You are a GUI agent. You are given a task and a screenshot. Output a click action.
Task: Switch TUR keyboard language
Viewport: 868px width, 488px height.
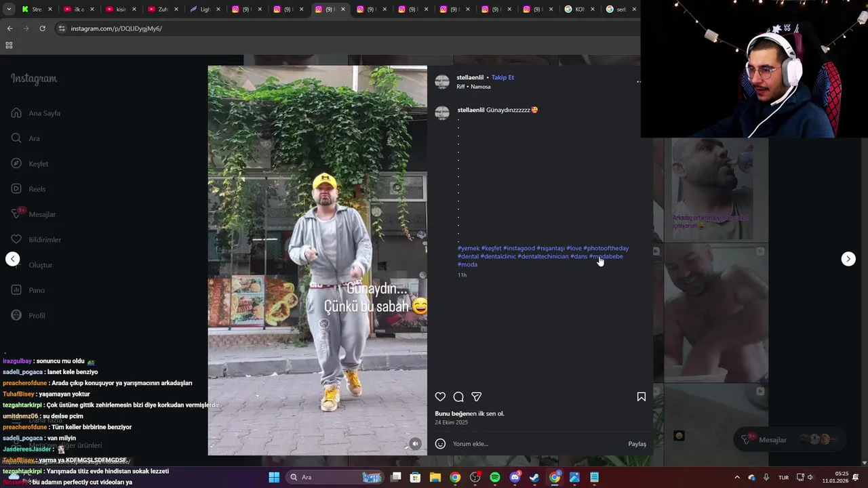(783, 477)
